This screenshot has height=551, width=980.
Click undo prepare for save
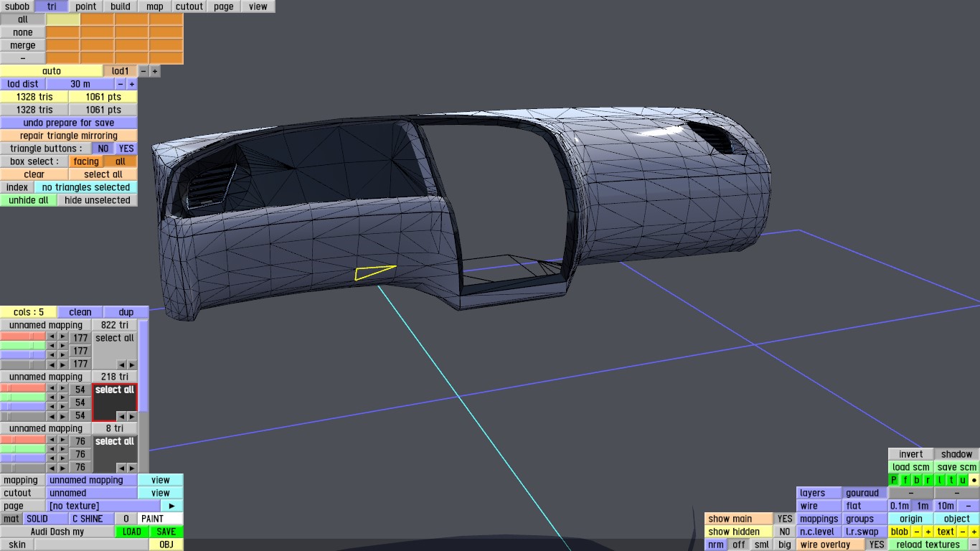point(69,123)
